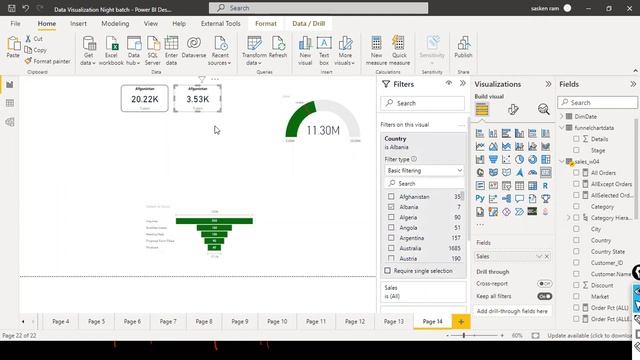The height and width of the screenshot is (360, 640).
Task: Switch to Model view in left sidebar
Action: click(10, 122)
